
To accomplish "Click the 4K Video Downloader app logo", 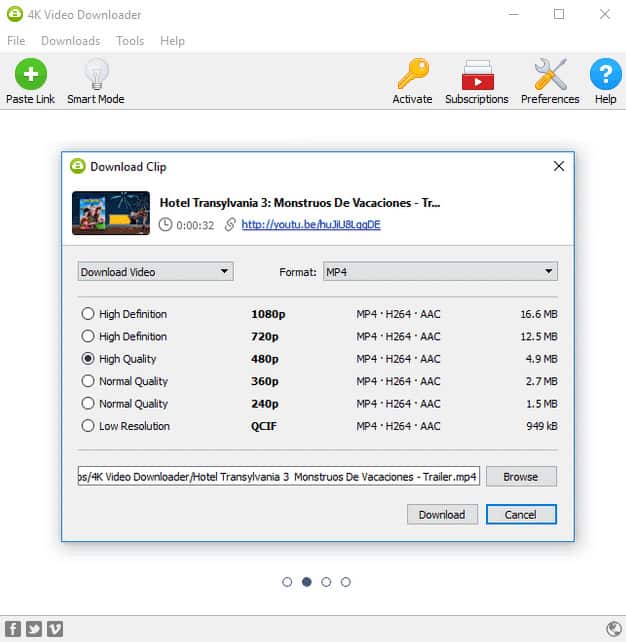I will click(15, 14).
